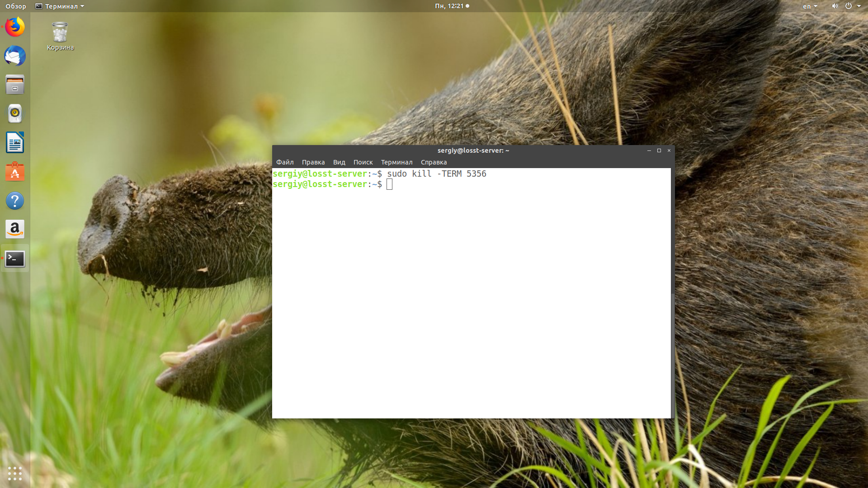The image size is (868, 488).
Task: Open the Справка menu
Action: coord(434,162)
